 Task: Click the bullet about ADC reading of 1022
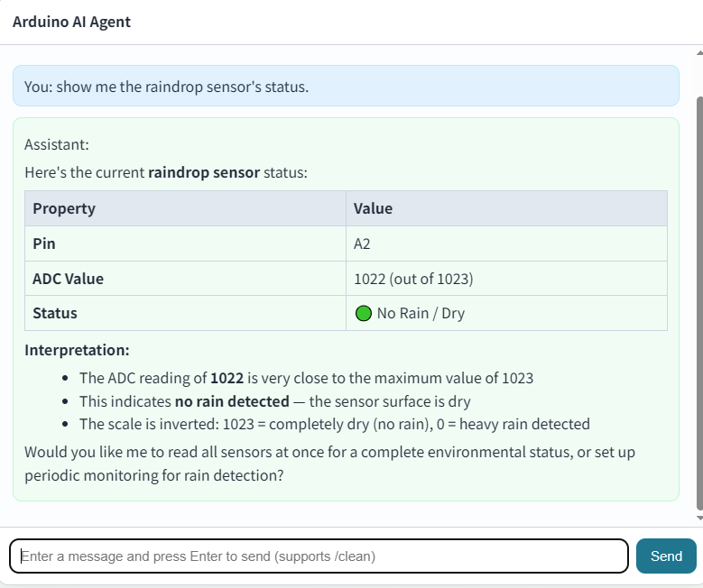click(x=306, y=378)
